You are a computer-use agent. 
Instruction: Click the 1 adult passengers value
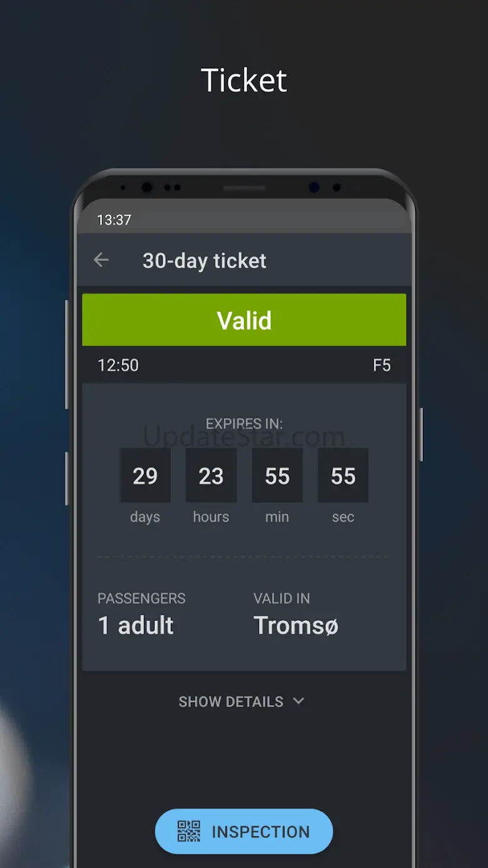click(136, 625)
